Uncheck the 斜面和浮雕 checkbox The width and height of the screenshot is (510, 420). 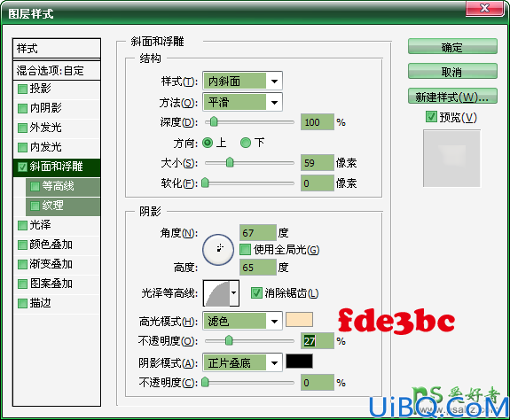pyautogui.click(x=22, y=167)
